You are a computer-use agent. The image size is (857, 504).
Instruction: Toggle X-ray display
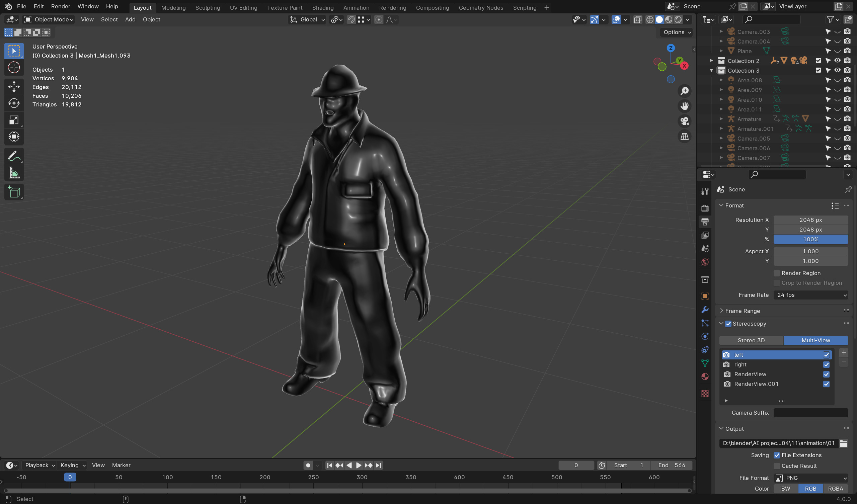coord(638,20)
